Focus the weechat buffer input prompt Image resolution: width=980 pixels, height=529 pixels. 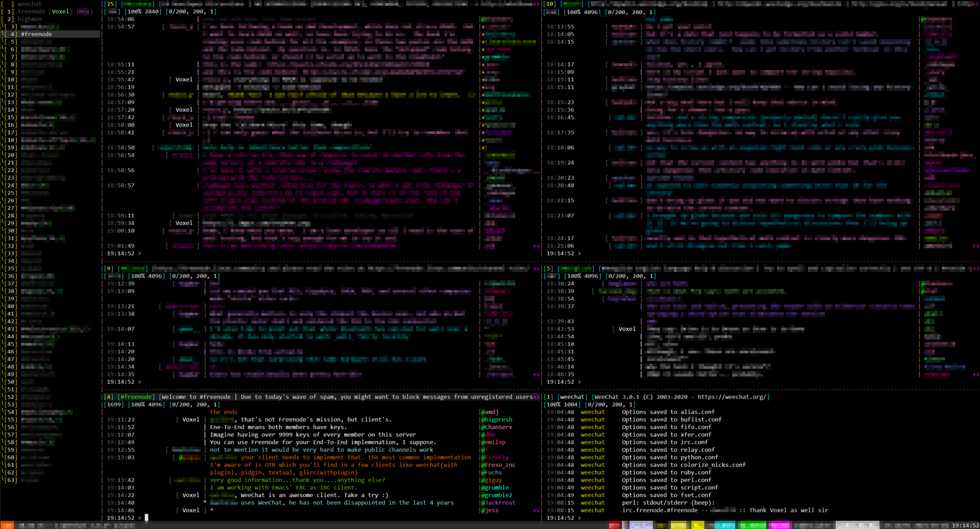click(762, 518)
